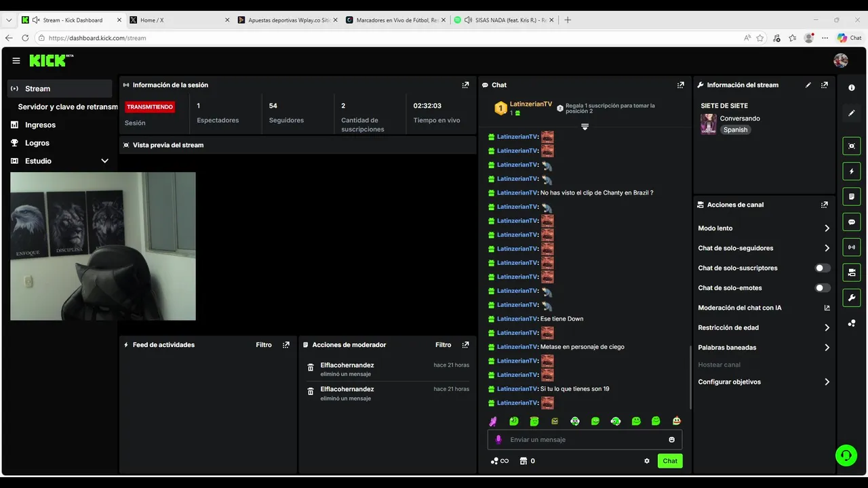
Task: Refresh the browser page
Action: [26, 38]
